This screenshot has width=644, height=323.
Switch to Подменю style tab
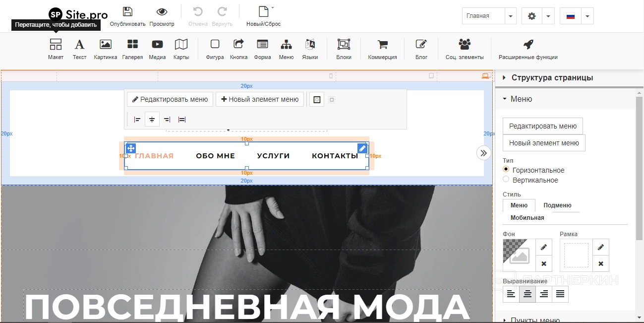pyautogui.click(x=557, y=205)
